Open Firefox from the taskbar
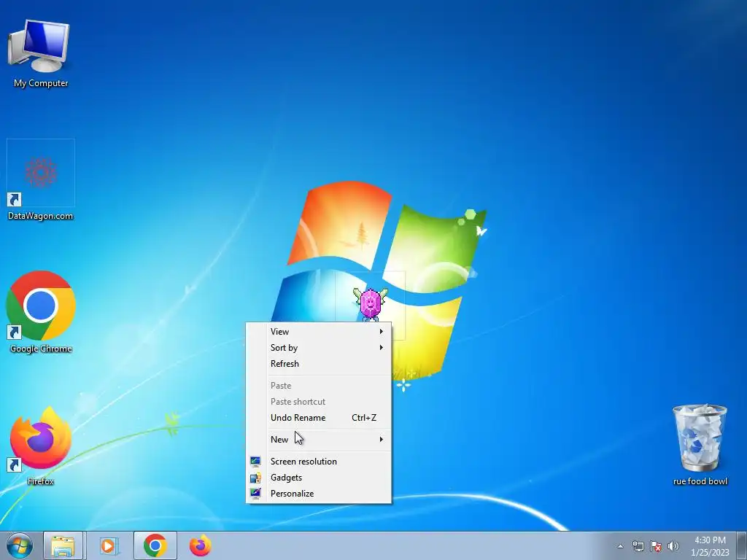747x560 pixels. pyautogui.click(x=200, y=545)
